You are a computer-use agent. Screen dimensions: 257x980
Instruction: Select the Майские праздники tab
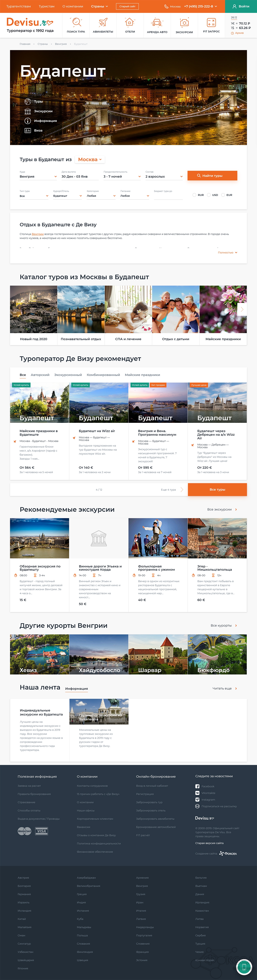142,375
